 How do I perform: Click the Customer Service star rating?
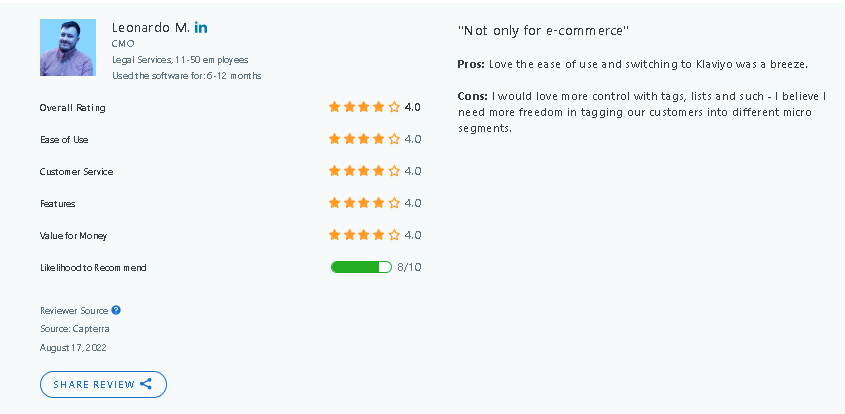tap(364, 171)
